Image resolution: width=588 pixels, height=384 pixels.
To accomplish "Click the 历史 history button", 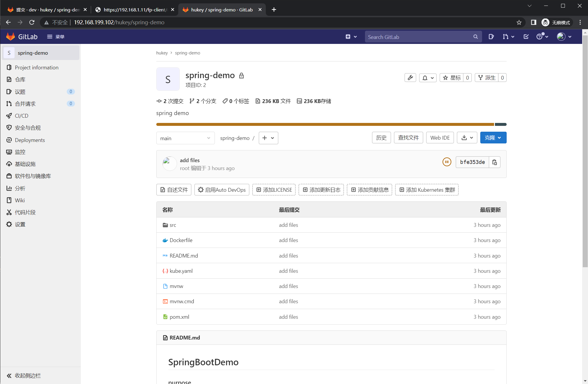I will click(x=381, y=138).
